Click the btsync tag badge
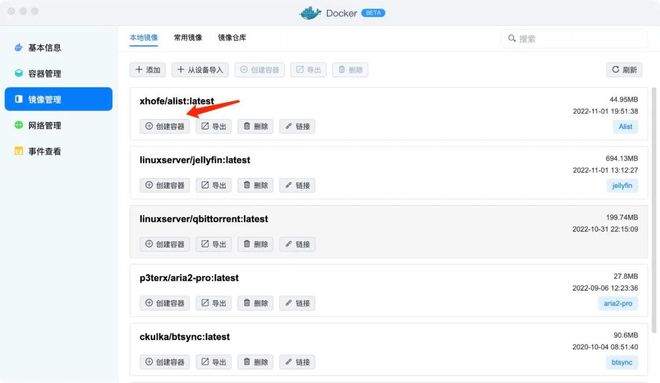 [x=622, y=362]
